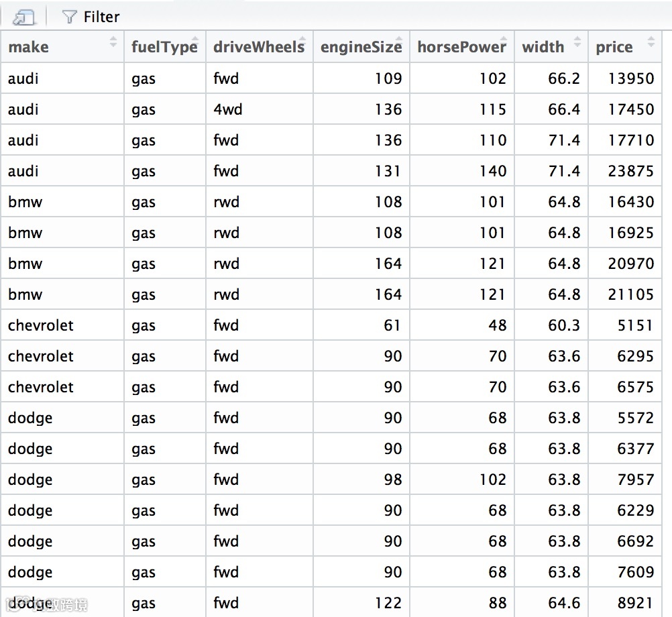Click make cell in 16430 row
Viewport: 672px width, 617px height.
(62, 202)
